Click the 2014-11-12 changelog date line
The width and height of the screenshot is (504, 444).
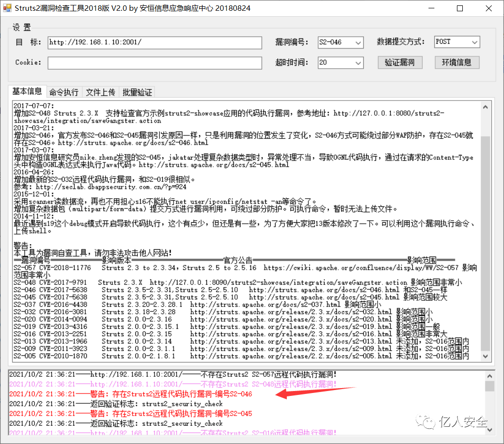[34, 216]
